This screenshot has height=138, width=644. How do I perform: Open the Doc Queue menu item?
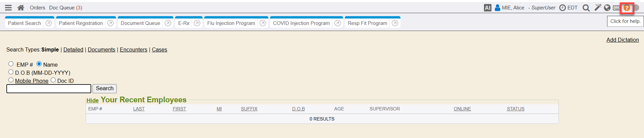[x=65, y=8]
